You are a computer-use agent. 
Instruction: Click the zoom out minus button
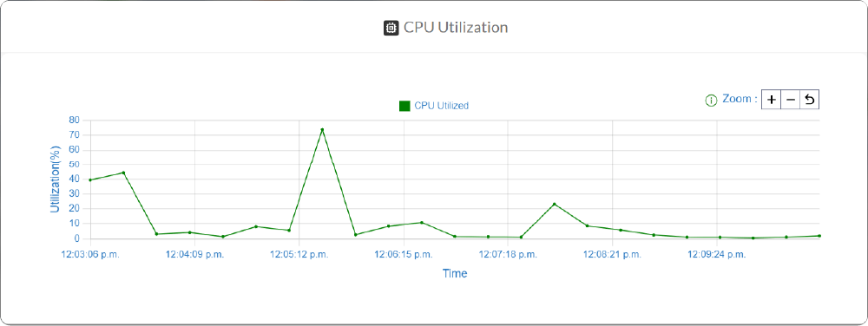pos(791,100)
